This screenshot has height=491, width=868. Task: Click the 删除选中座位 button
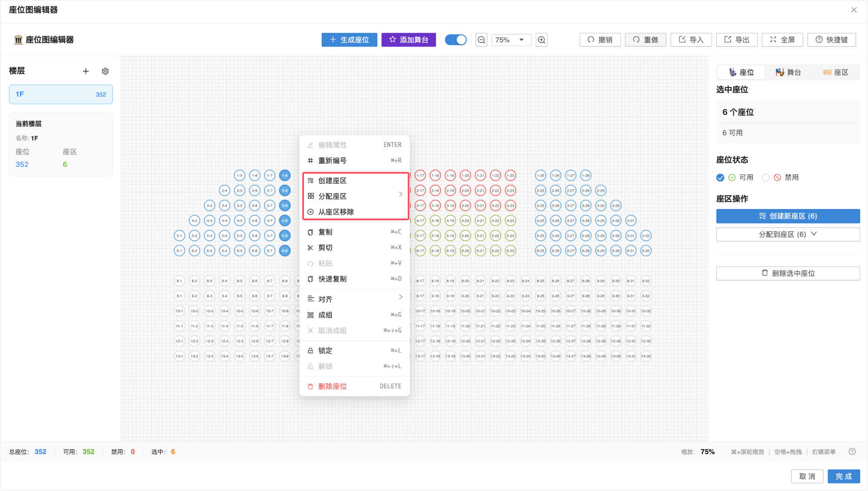pos(788,273)
